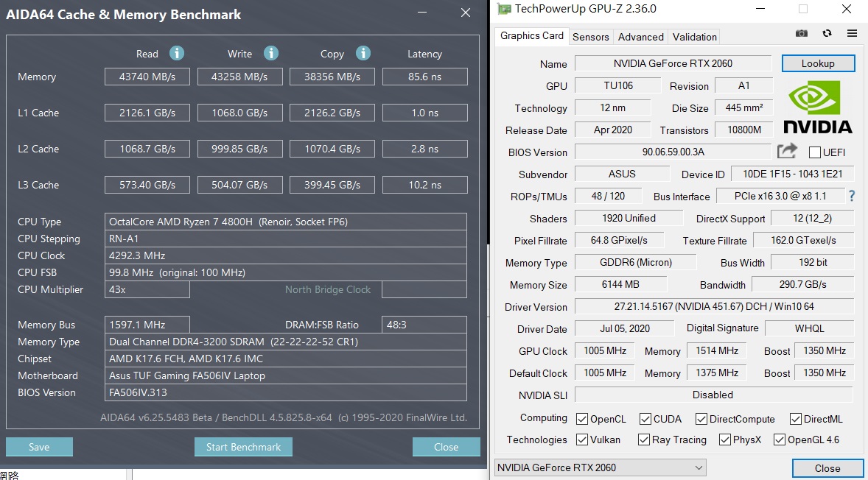
Task: Click the Motherboard value Asus TUF Gaming
Action: pyautogui.click(x=286, y=375)
